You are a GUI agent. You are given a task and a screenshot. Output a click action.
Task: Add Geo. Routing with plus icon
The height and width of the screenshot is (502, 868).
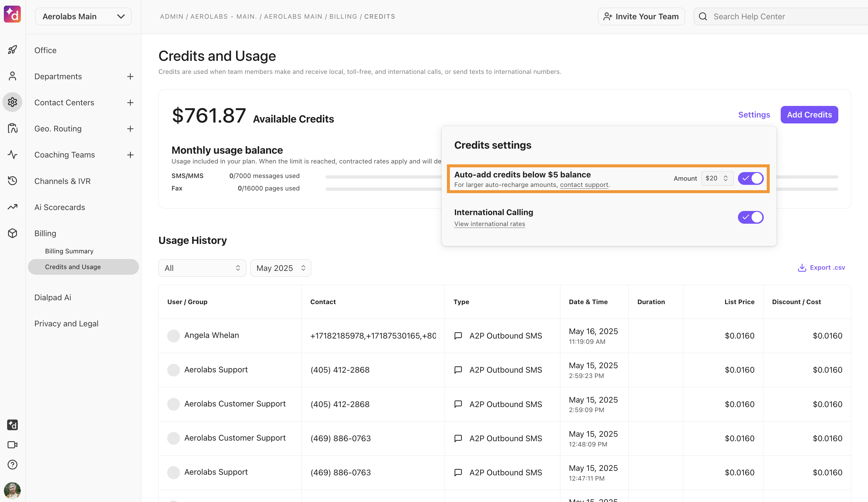(130, 129)
